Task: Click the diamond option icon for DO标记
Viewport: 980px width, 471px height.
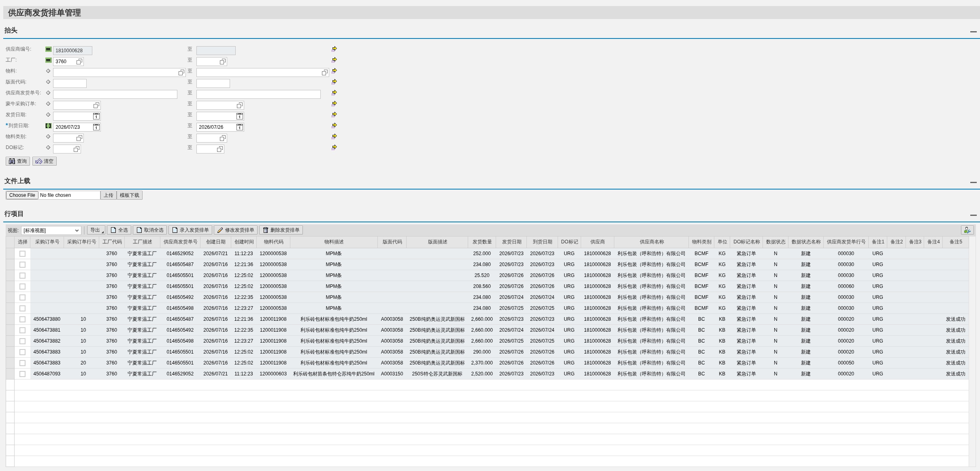Action: point(48,147)
